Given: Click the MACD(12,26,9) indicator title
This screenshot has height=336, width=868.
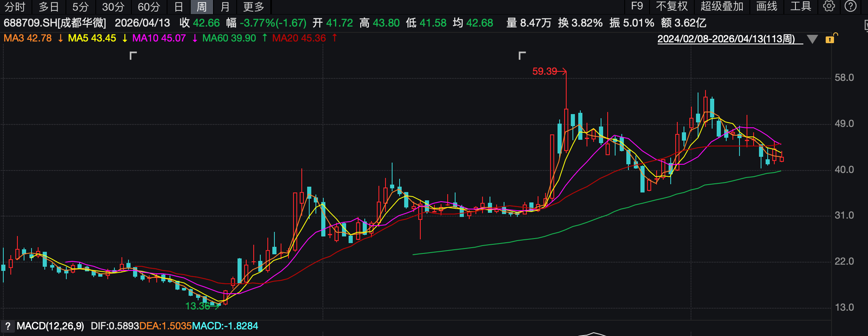Looking at the screenshot, I should (x=50, y=326).
